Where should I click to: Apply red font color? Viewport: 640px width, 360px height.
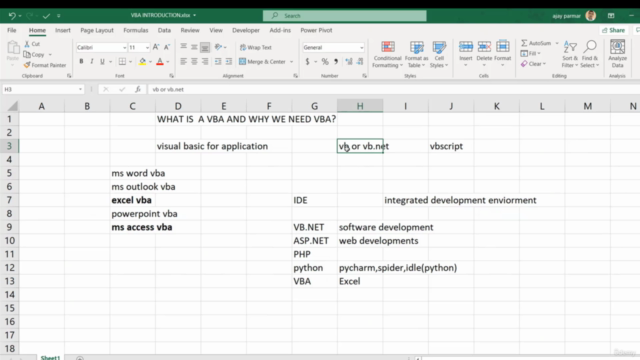[x=160, y=61]
